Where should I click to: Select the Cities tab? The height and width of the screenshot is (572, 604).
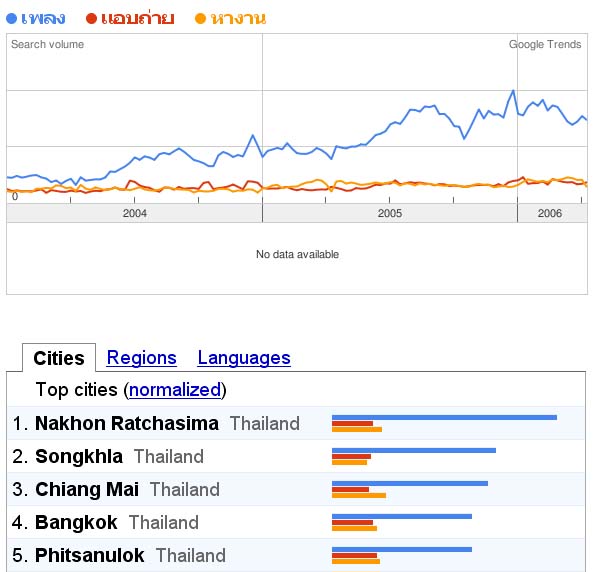[x=59, y=358]
